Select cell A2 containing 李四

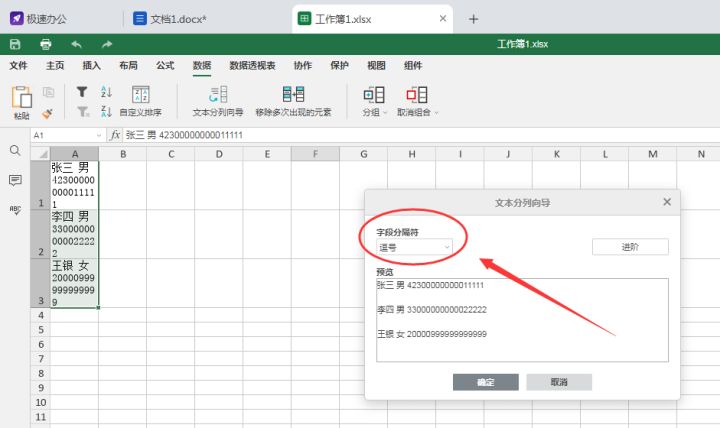coord(74,234)
